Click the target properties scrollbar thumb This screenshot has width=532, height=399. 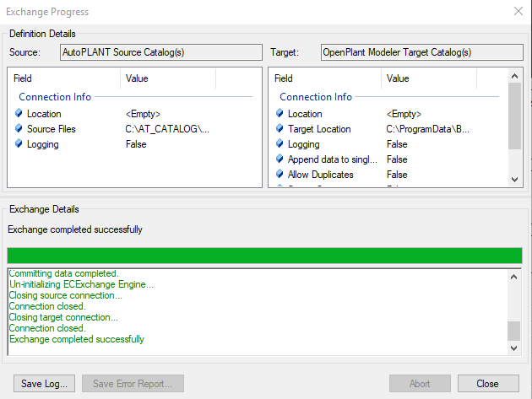(514, 116)
